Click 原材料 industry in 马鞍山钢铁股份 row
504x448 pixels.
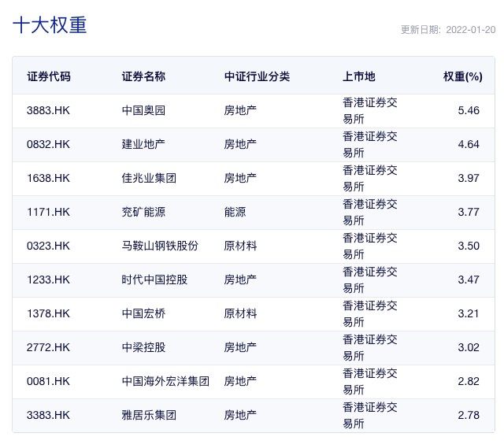(x=240, y=246)
